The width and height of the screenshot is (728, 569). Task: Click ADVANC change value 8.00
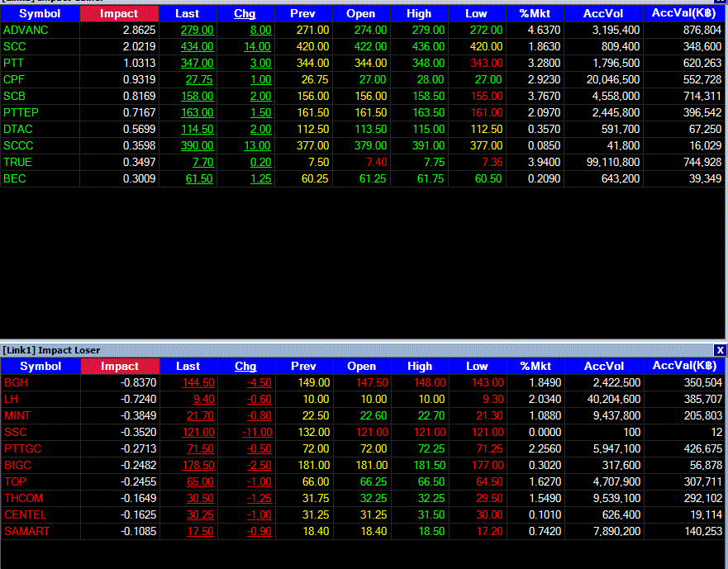click(260, 31)
